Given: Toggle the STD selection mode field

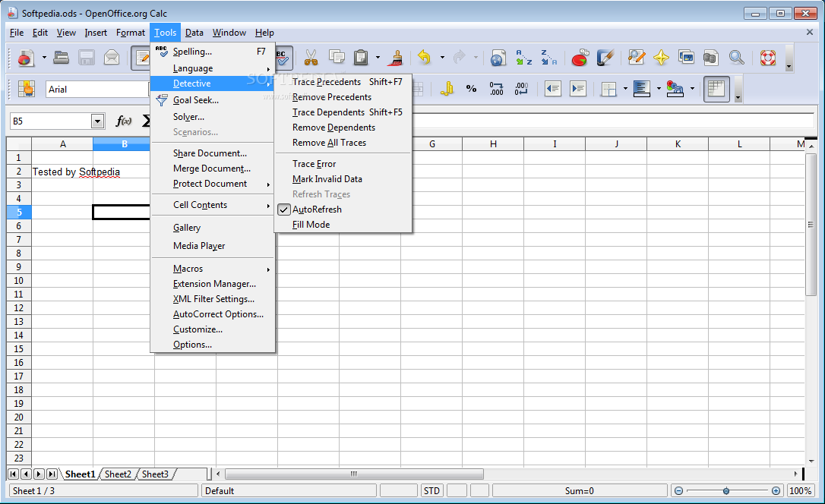Looking at the screenshot, I should 431,491.
